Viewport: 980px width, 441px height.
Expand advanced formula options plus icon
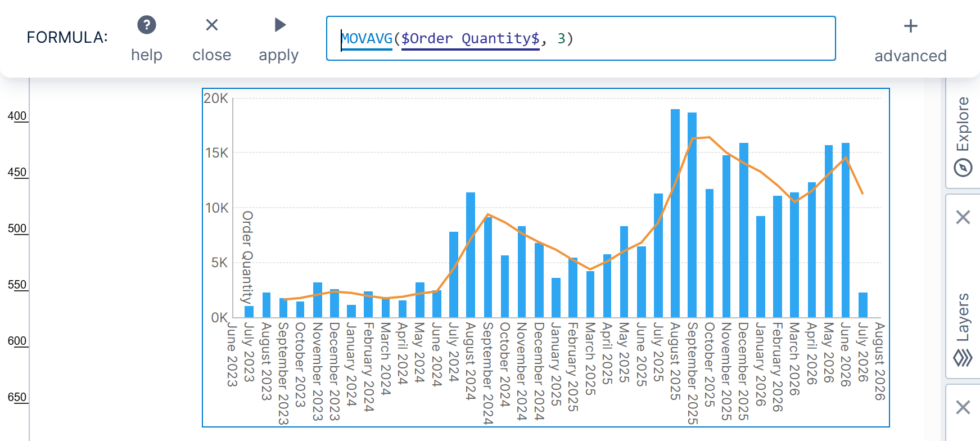pos(910,26)
